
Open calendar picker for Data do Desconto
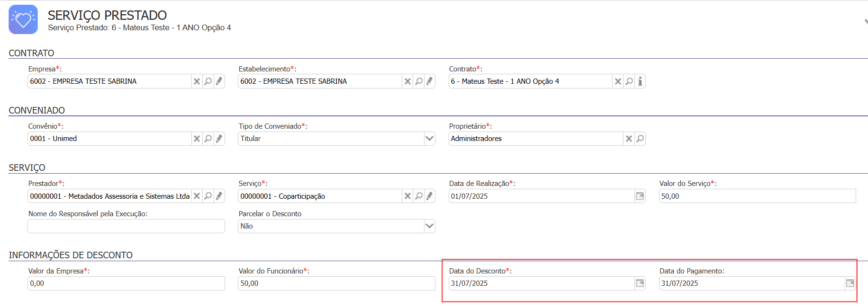point(640,283)
